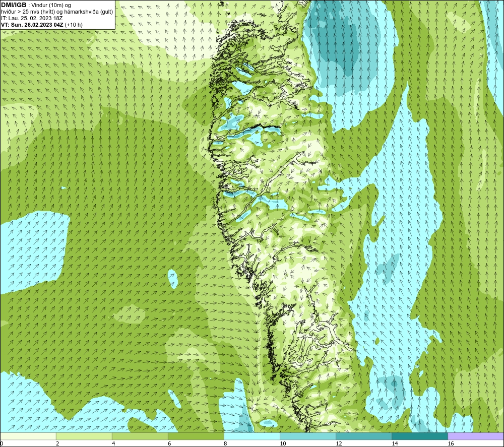Click the '4' scale label
The image size is (504, 447).
point(113,444)
